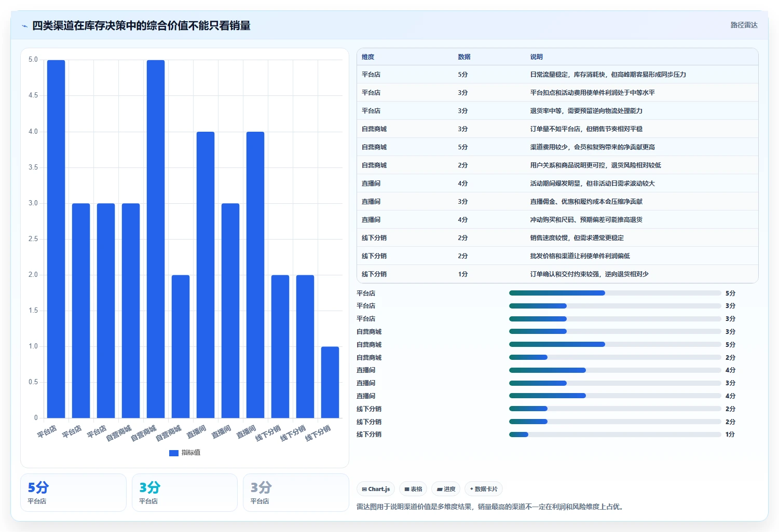Select the 进度 chip

pyautogui.click(x=446, y=489)
